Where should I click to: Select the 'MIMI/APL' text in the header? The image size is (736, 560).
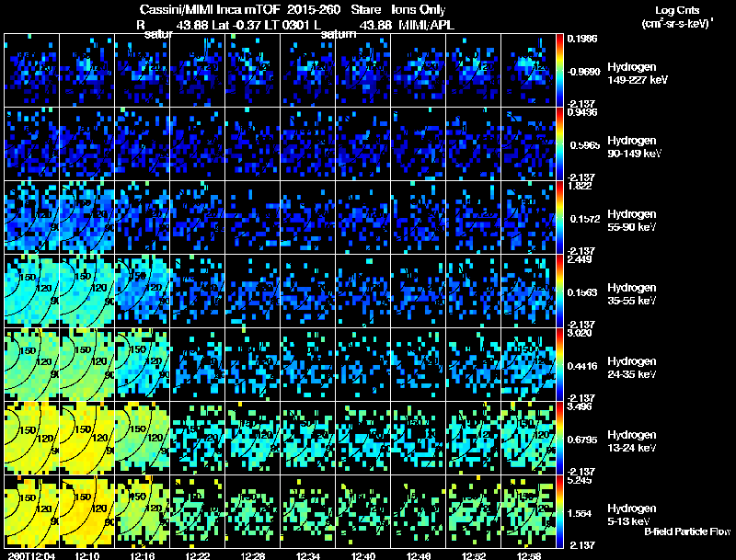coord(426,25)
